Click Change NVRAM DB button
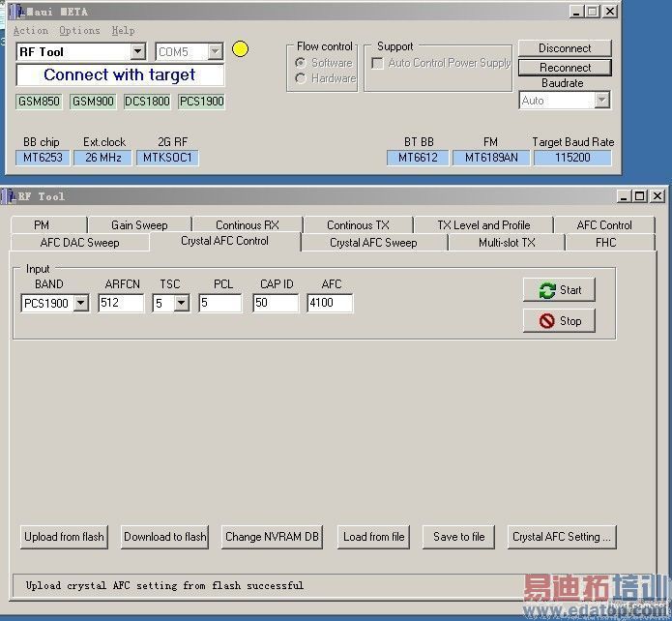This screenshot has width=672, height=621. (272, 537)
